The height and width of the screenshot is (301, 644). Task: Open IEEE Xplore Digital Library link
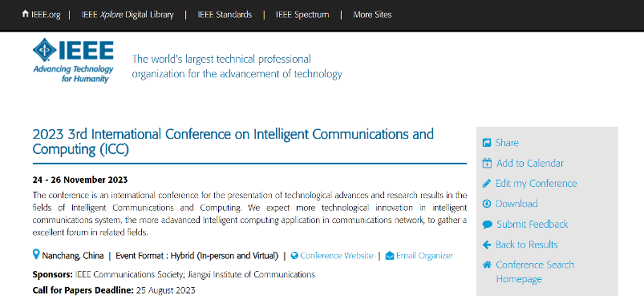click(127, 15)
